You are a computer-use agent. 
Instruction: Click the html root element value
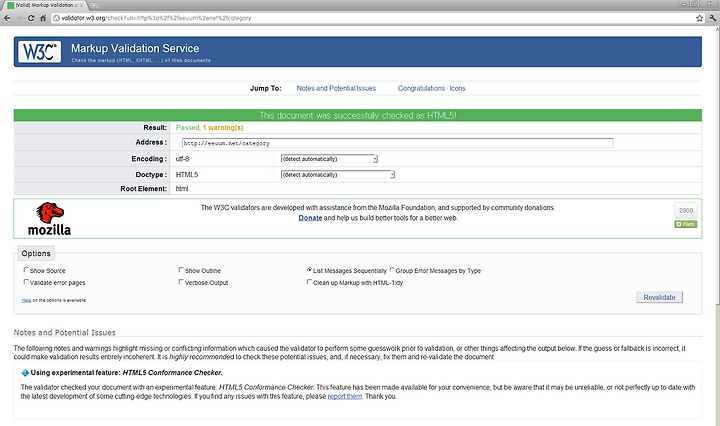click(x=182, y=189)
